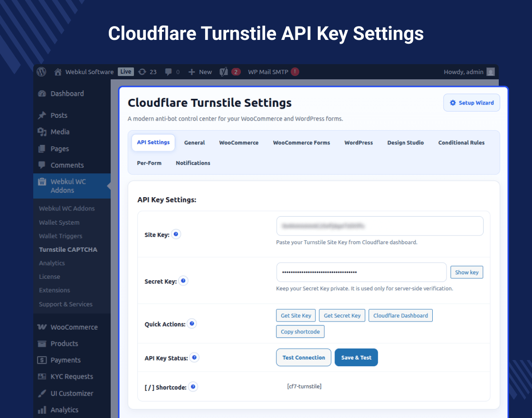Viewport: 532px width, 418px height.
Task: Click the Get Secret Key button
Action: pos(342,315)
